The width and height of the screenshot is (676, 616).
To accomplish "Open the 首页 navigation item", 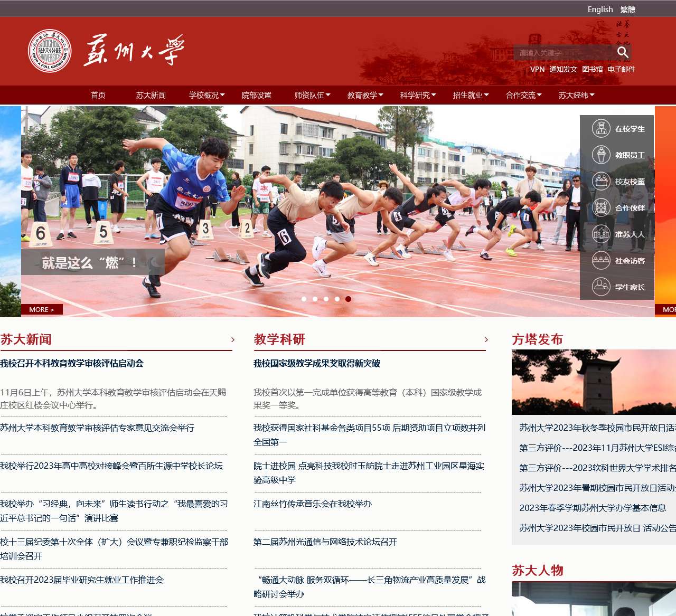I will click(x=98, y=95).
